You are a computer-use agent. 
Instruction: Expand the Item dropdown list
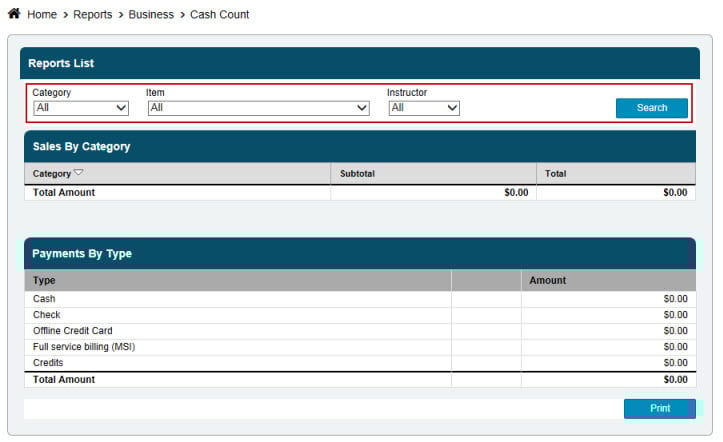[x=258, y=108]
